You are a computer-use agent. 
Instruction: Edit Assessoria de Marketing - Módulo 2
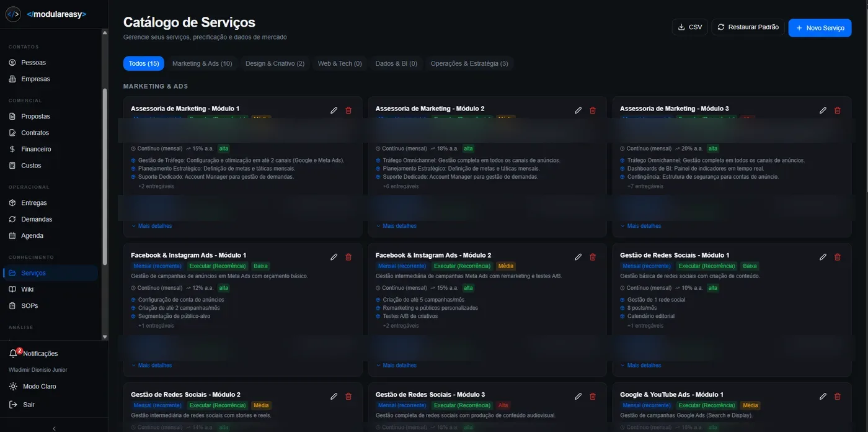tap(578, 110)
